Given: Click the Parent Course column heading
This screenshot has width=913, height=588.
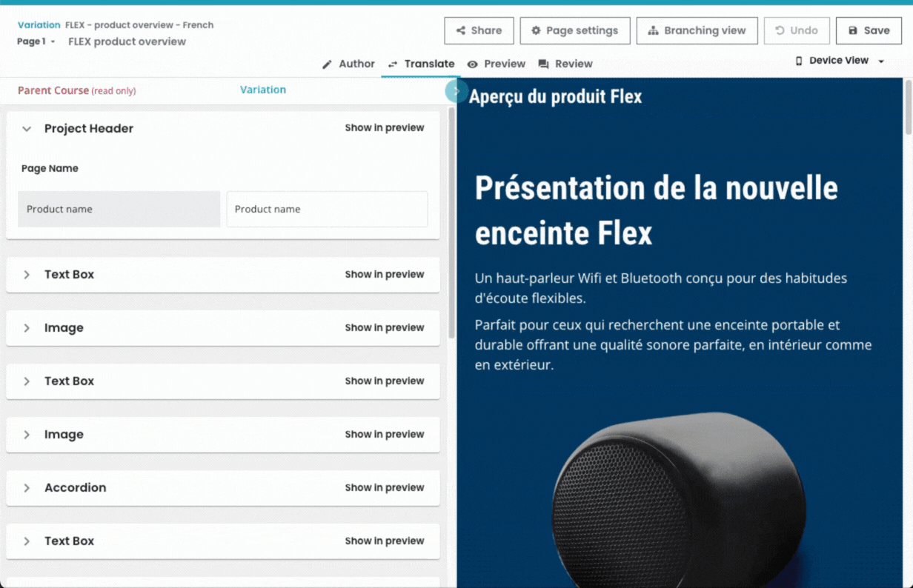Looking at the screenshot, I should 76,90.
